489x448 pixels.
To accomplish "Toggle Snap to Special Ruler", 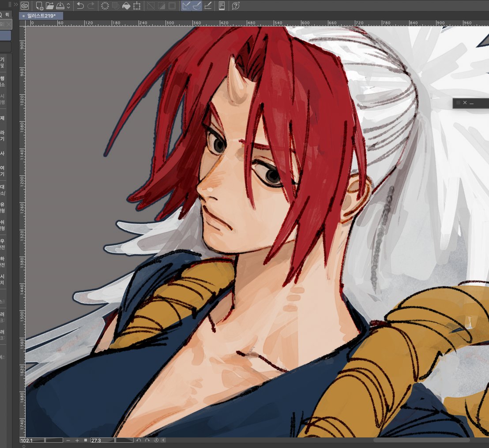I will pyautogui.click(x=197, y=6).
